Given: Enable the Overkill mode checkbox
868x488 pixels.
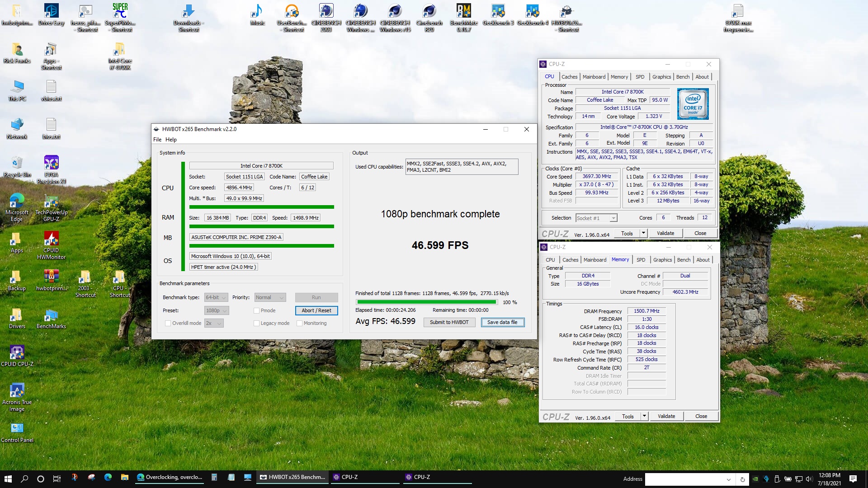Looking at the screenshot, I should click(x=168, y=323).
